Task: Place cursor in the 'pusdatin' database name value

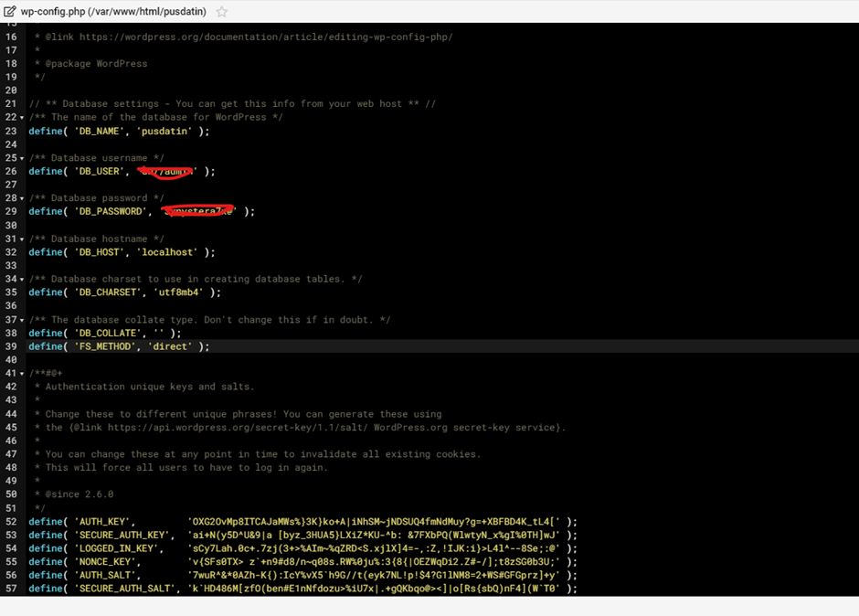Action: 164,131
